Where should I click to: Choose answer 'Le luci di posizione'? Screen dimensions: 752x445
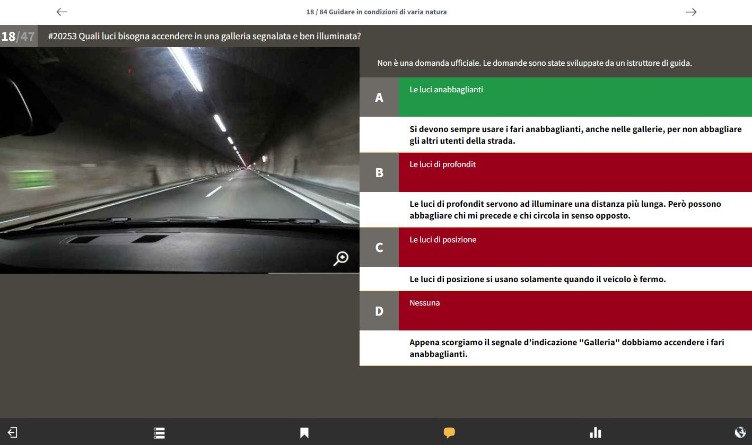tap(574, 247)
